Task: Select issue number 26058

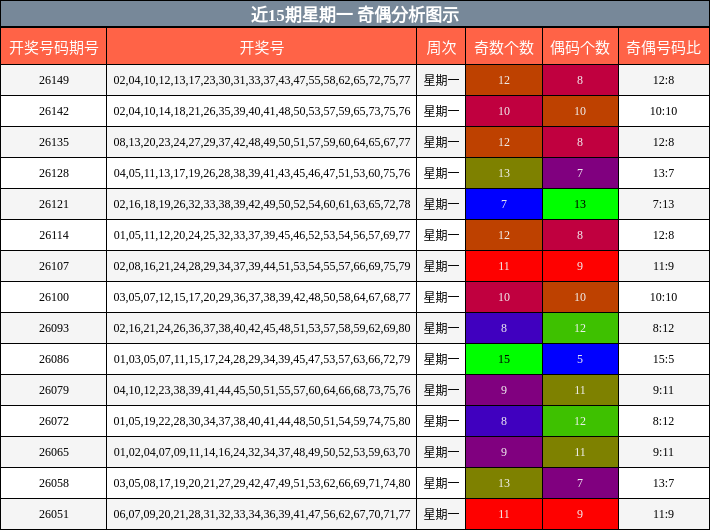Action: (x=54, y=483)
